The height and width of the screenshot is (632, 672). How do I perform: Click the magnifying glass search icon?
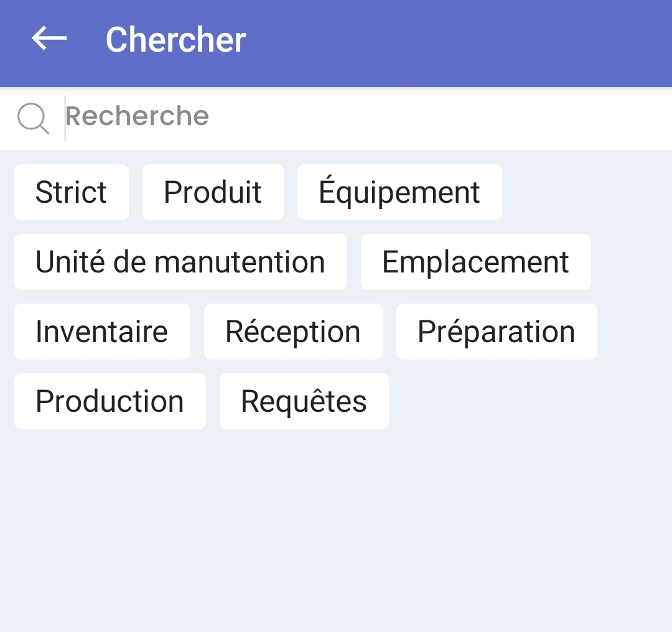pos(32,118)
